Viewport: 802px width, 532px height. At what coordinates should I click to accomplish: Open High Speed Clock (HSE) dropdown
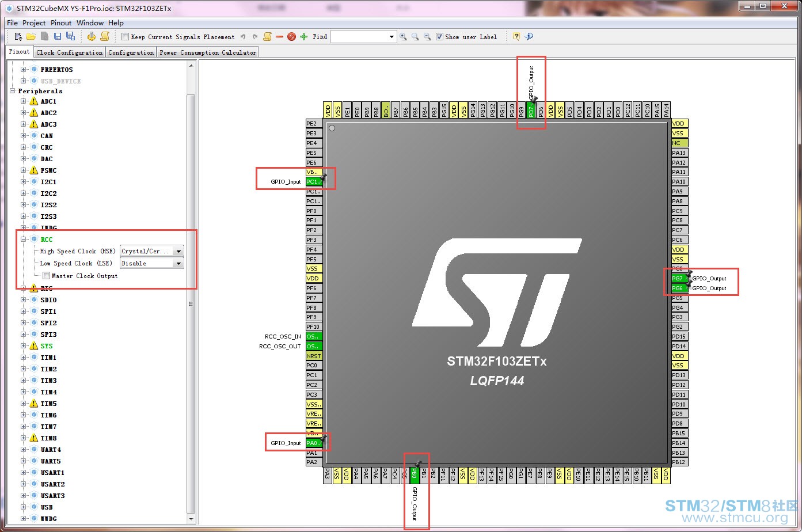tap(178, 252)
